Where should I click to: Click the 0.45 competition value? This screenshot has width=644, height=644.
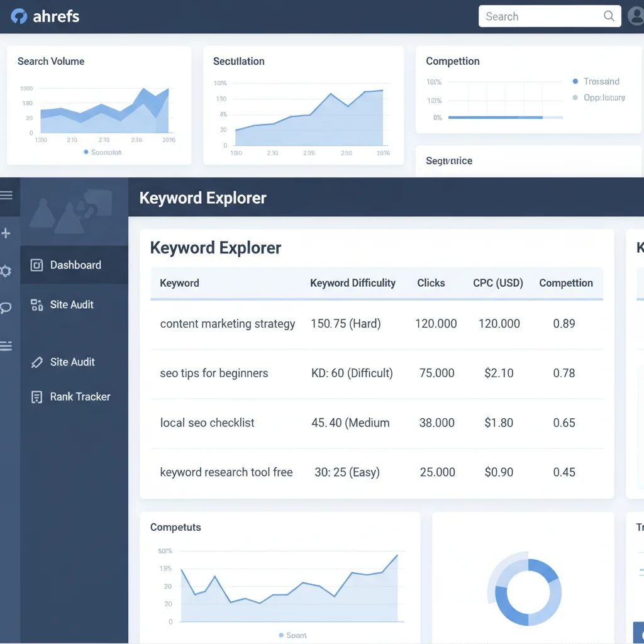[x=564, y=472]
